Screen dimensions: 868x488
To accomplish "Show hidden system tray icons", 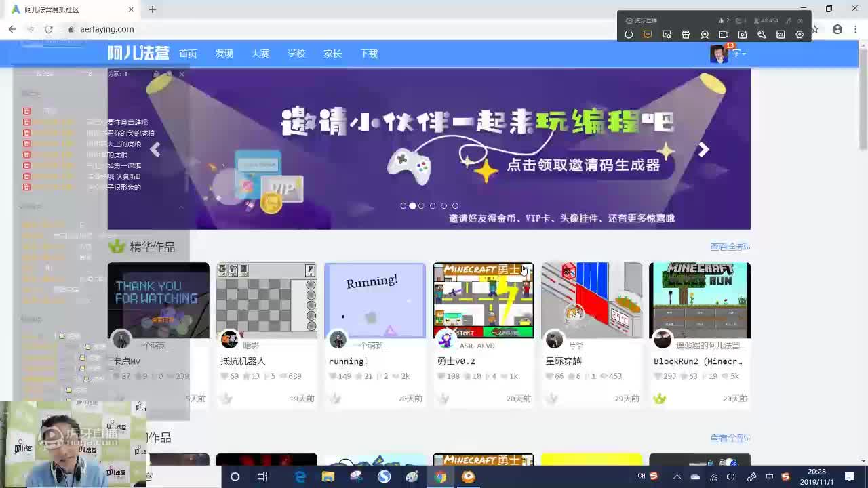I will (676, 476).
